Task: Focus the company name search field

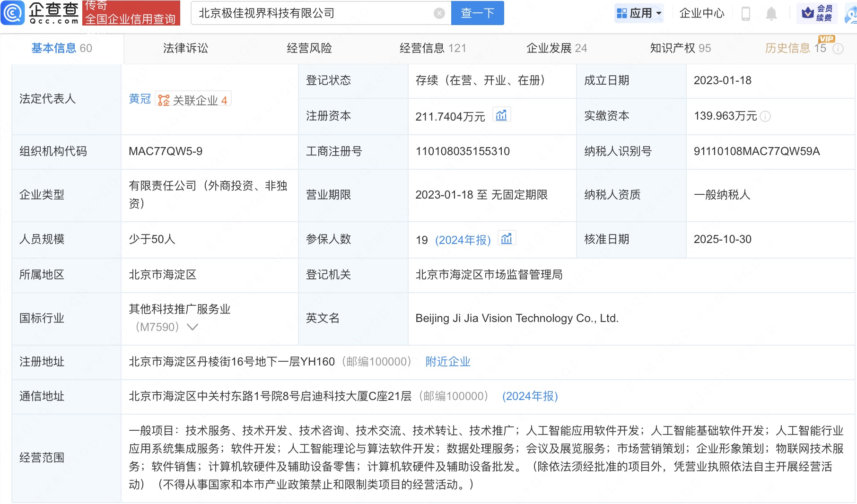Action: coord(312,13)
